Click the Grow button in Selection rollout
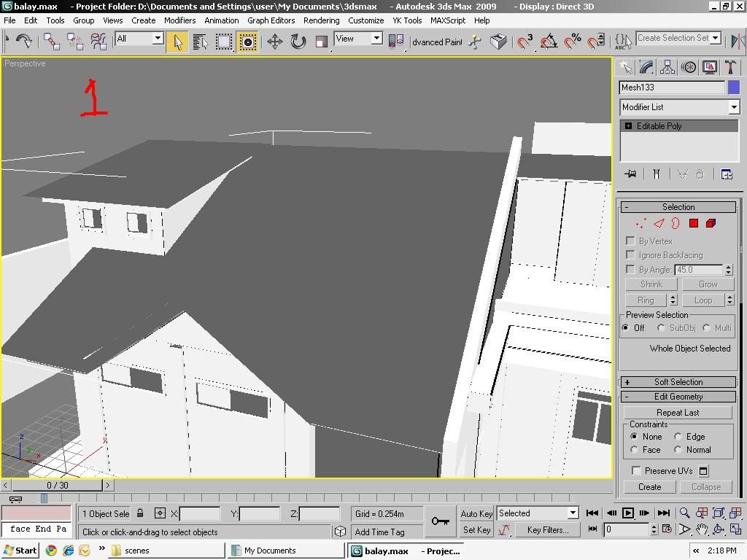 pos(707,284)
